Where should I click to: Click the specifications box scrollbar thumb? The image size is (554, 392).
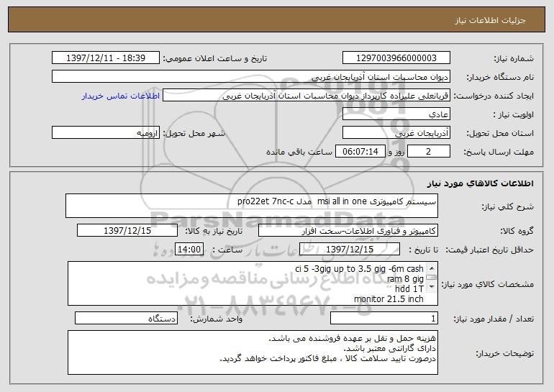(x=432, y=278)
